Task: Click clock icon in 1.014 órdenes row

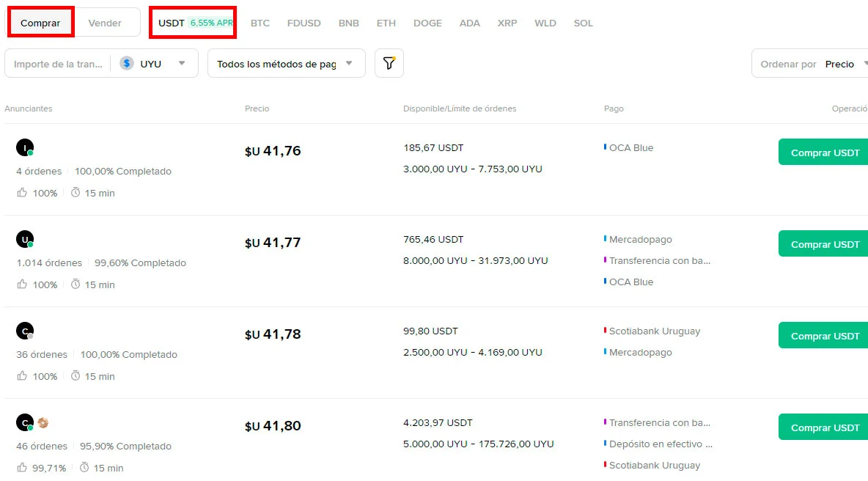Action: [76, 284]
